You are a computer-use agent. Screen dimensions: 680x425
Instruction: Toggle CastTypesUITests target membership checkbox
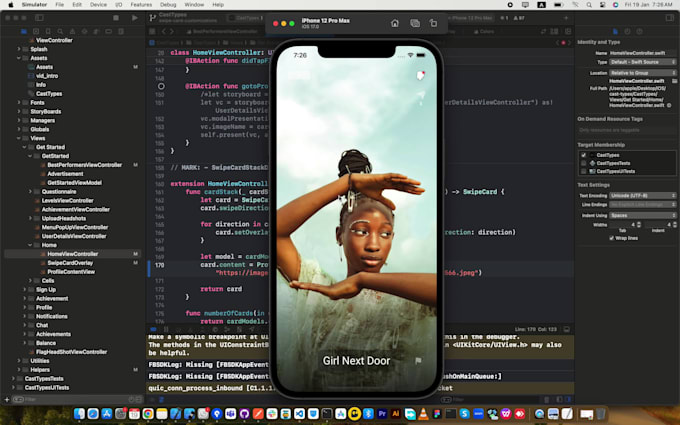[x=583, y=171]
